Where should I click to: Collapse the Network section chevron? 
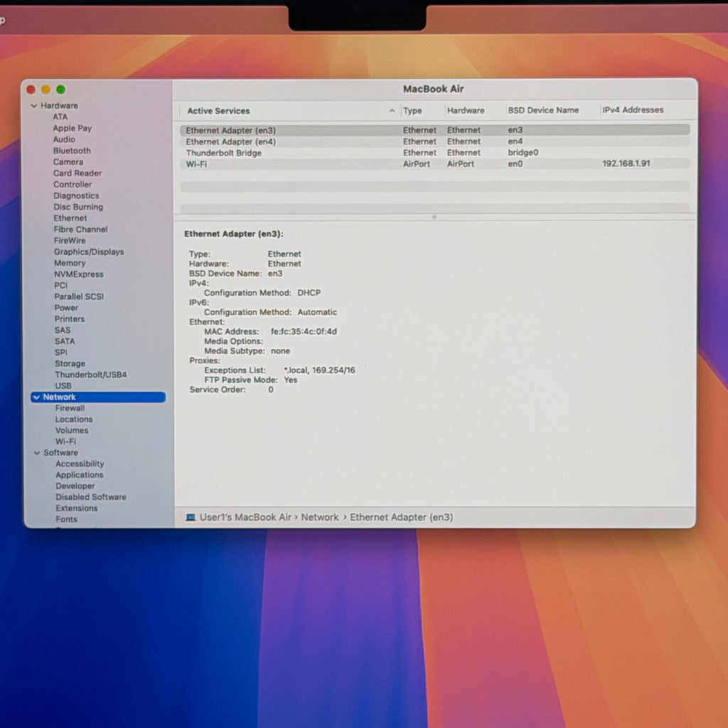pos(37,397)
